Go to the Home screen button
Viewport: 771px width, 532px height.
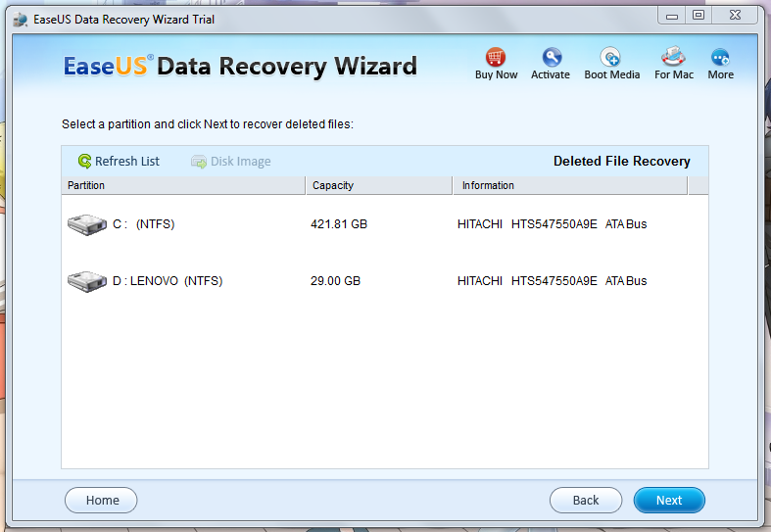(x=101, y=500)
